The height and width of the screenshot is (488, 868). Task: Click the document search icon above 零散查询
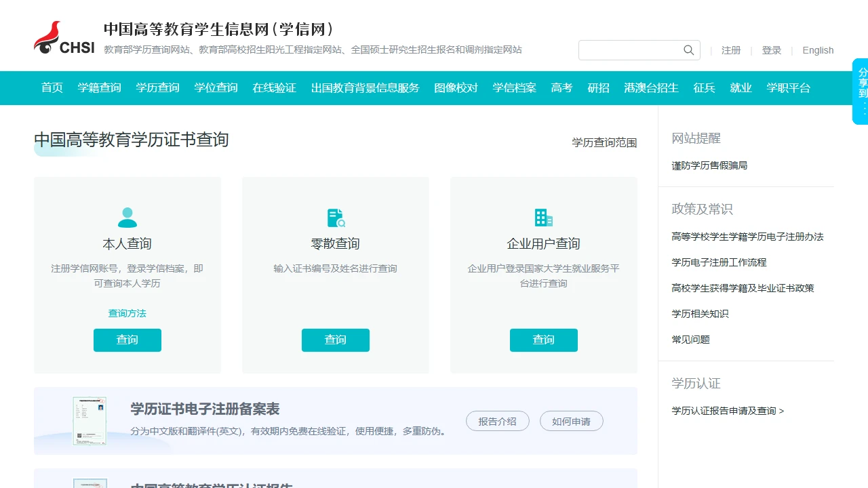(x=335, y=217)
